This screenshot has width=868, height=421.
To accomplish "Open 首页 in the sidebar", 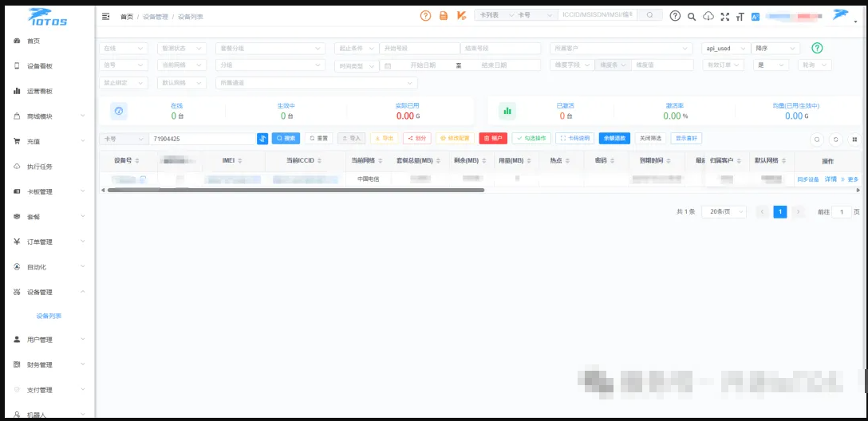I will coord(49,41).
